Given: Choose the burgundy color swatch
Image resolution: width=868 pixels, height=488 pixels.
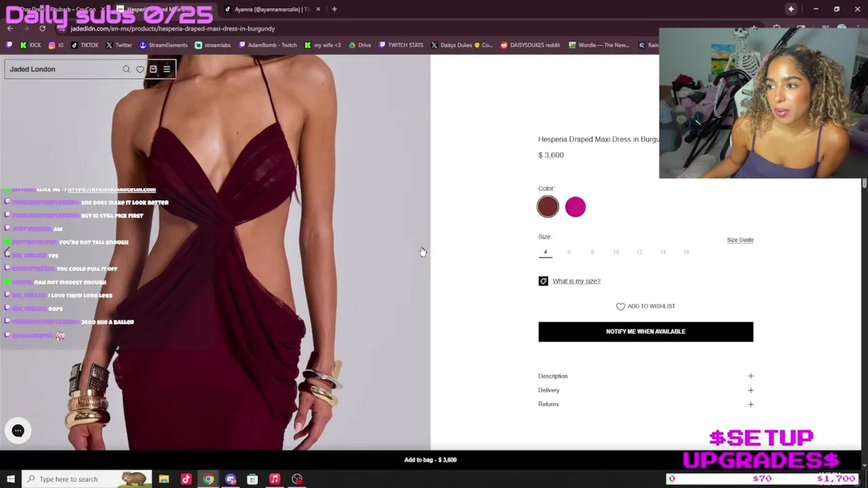Looking at the screenshot, I should (x=548, y=207).
